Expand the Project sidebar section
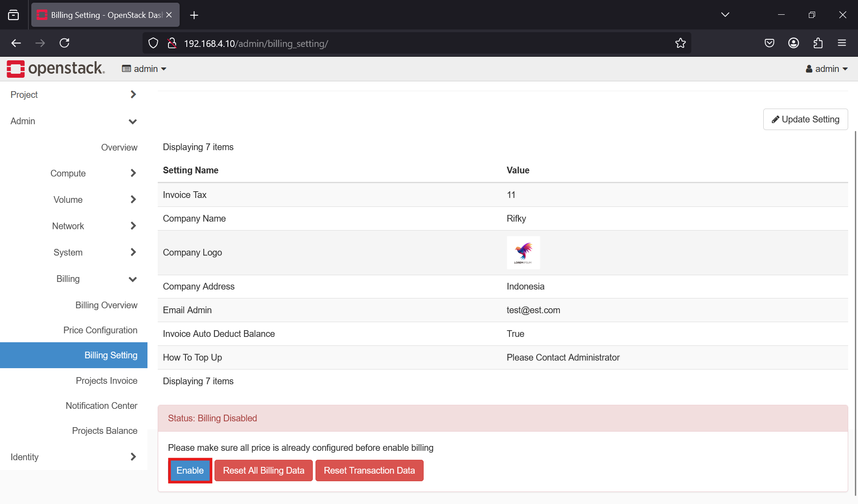 tap(74, 95)
